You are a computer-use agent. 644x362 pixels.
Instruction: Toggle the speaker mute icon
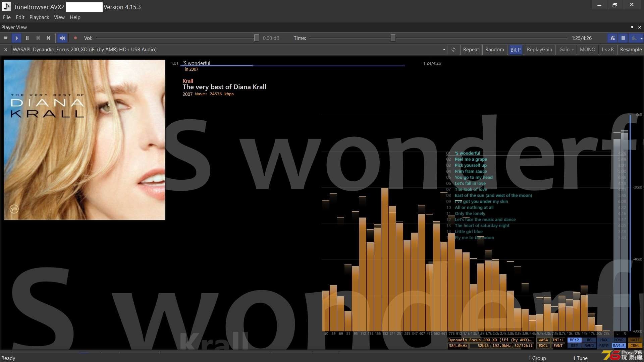[62, 38]
